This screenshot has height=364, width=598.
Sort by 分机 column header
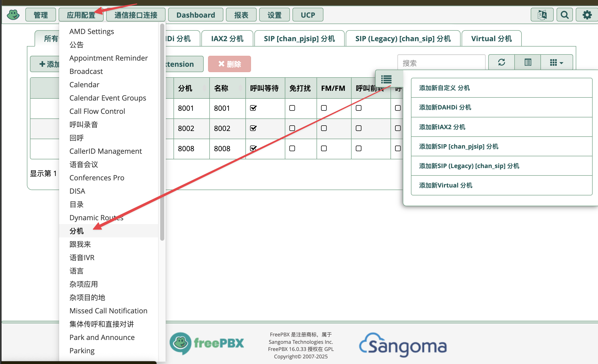tap(191, 88)
